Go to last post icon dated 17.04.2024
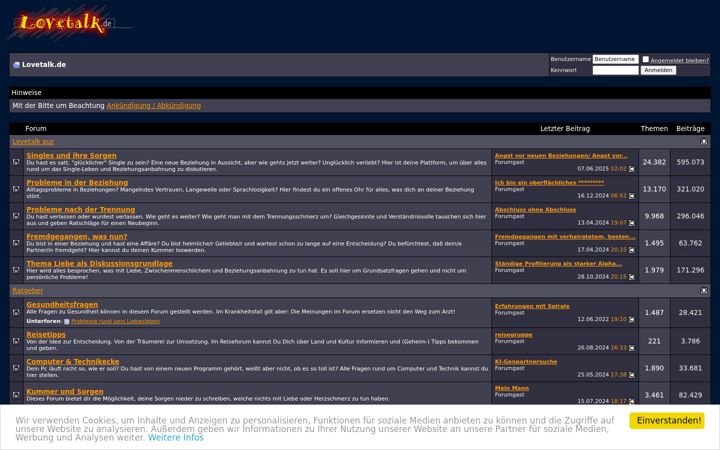Screen dimensions: 720x450 pyautogui.click(x=632, y=250)
